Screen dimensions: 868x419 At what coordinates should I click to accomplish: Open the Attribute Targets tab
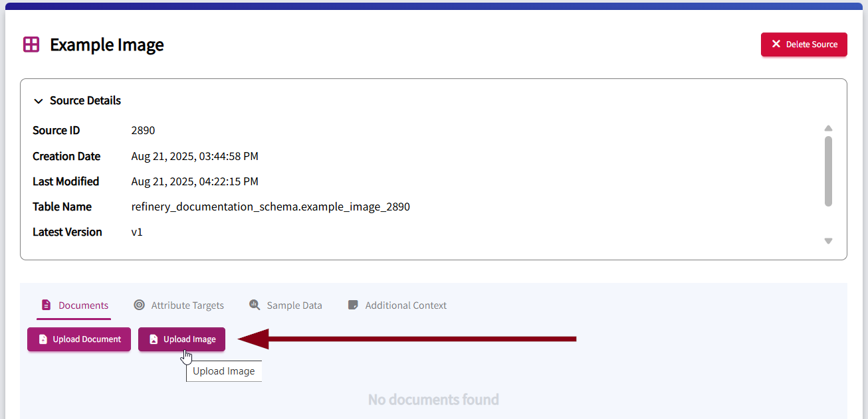point(179,305)
